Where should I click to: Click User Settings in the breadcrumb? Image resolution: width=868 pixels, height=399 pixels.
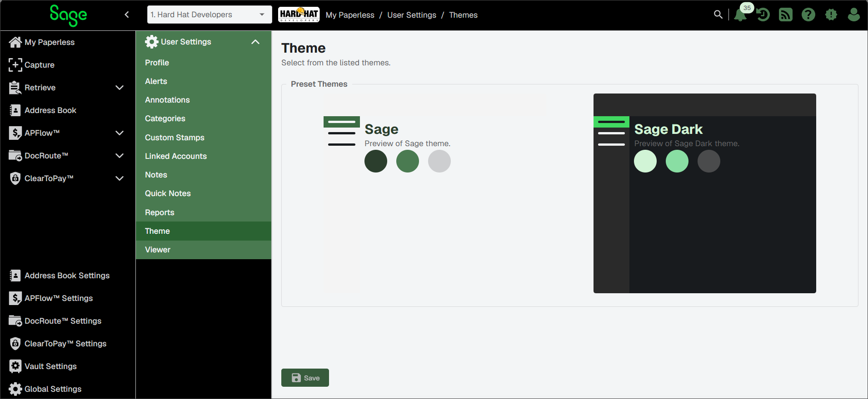tap(412, 15)
